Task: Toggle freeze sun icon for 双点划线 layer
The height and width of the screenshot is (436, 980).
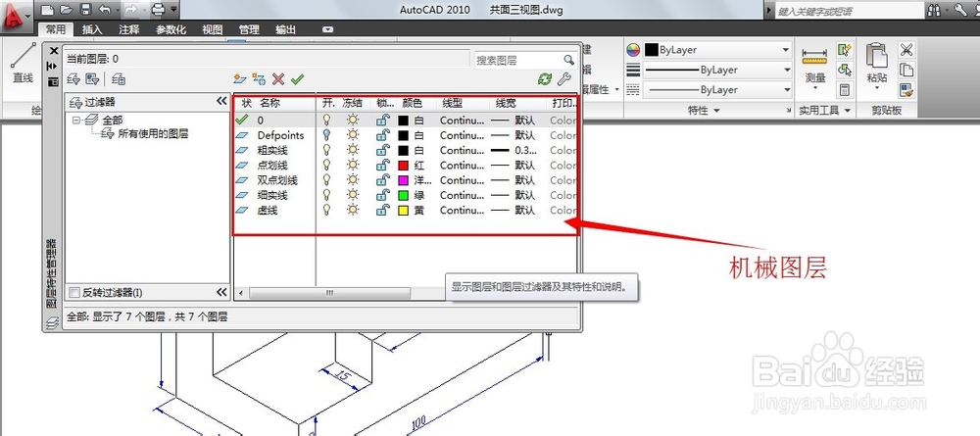Action: pos(353,180)
